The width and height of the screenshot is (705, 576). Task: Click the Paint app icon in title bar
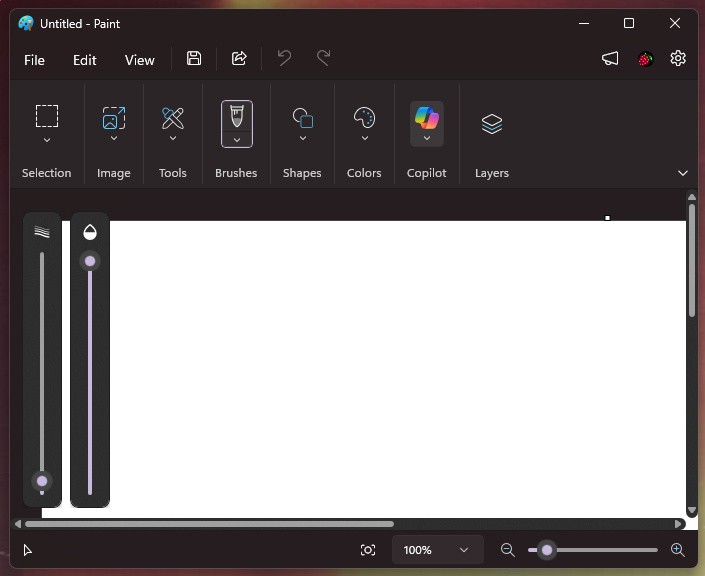click(26, 23)
